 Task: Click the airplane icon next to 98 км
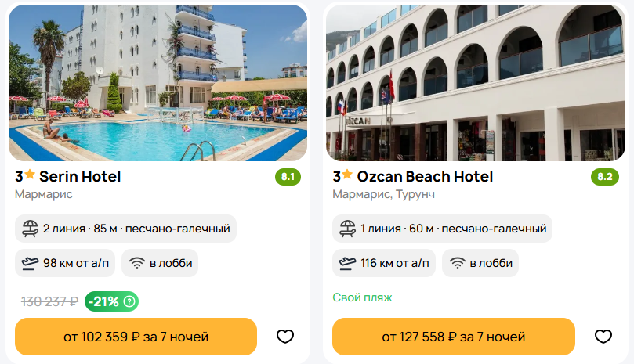[x=30, y=263]
